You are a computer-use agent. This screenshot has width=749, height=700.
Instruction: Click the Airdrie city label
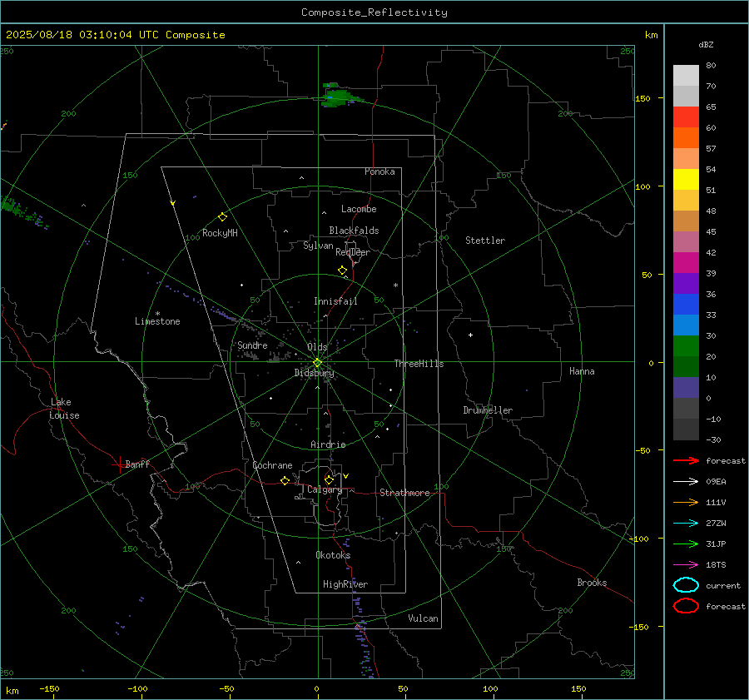coord(328,444)
